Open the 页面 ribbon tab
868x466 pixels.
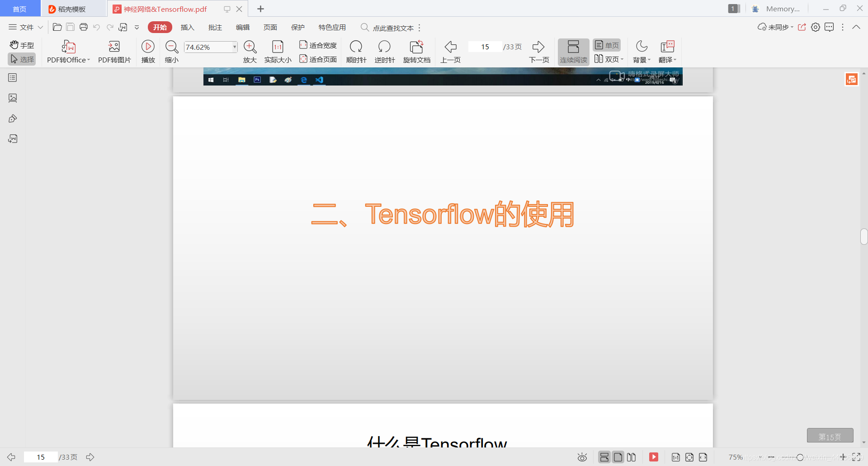[x=270, y=27]
